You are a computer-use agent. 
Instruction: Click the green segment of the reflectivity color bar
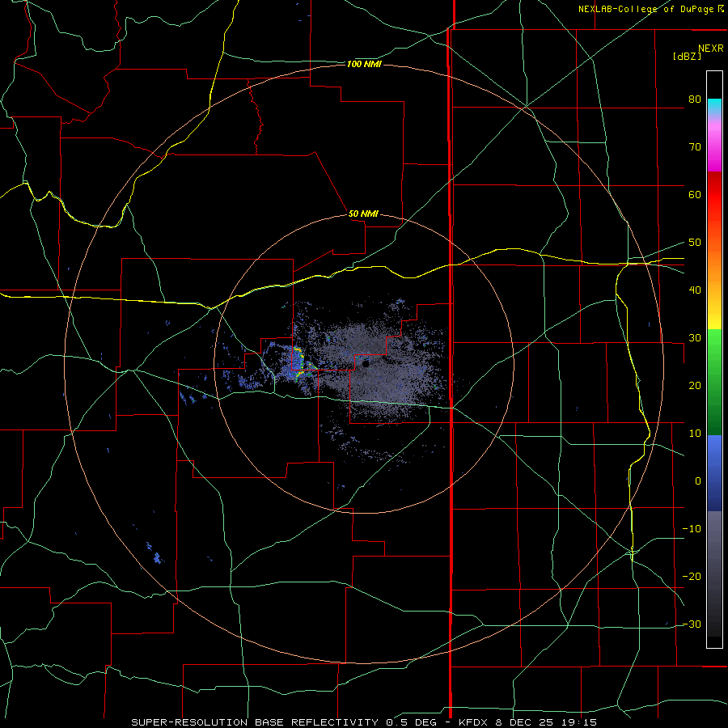714,382
